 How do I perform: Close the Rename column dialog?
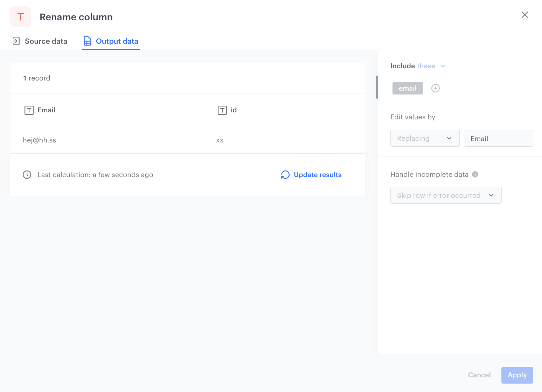pos(524,15)
